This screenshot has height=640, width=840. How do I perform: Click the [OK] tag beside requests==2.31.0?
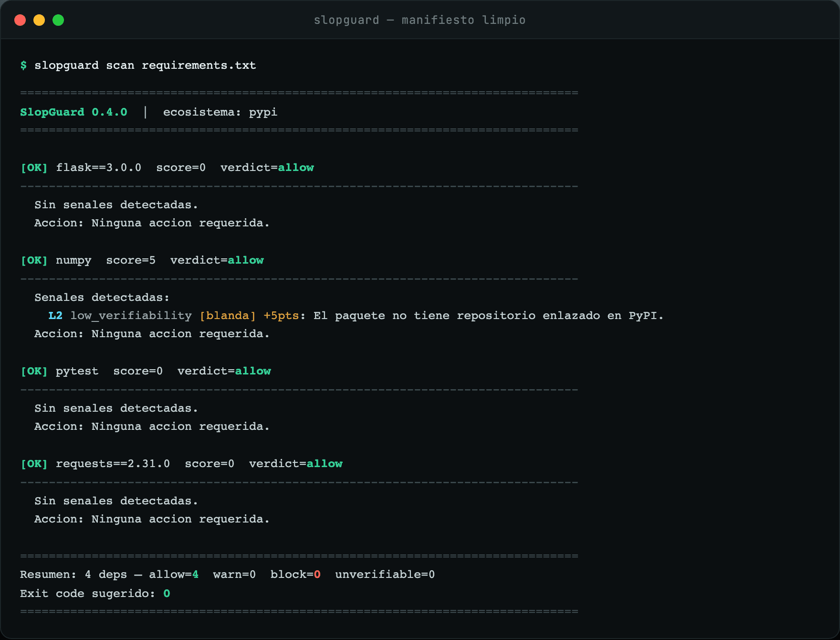(x=34, y=464)
